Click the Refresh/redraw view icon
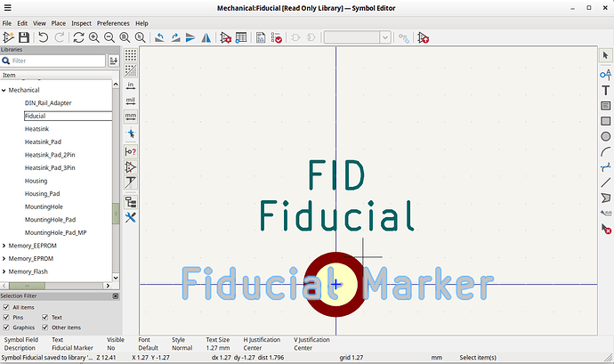The width and height of the screenshot is (614, 364). 78,37
